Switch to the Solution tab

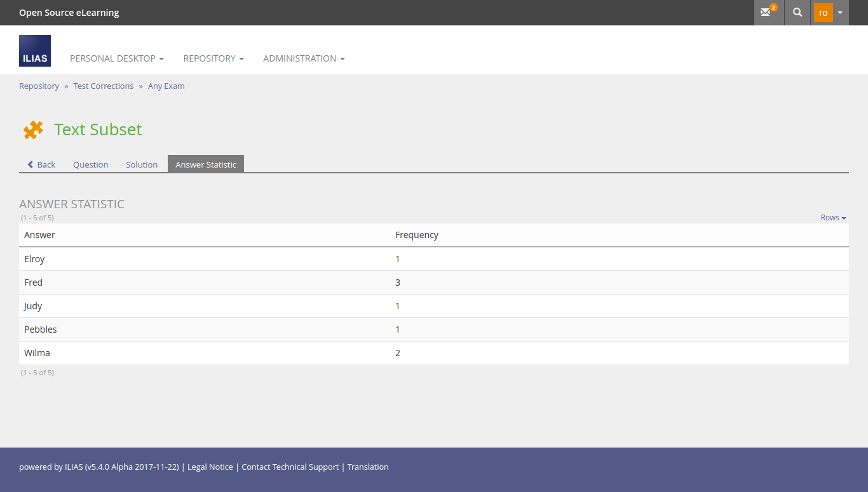142,164
